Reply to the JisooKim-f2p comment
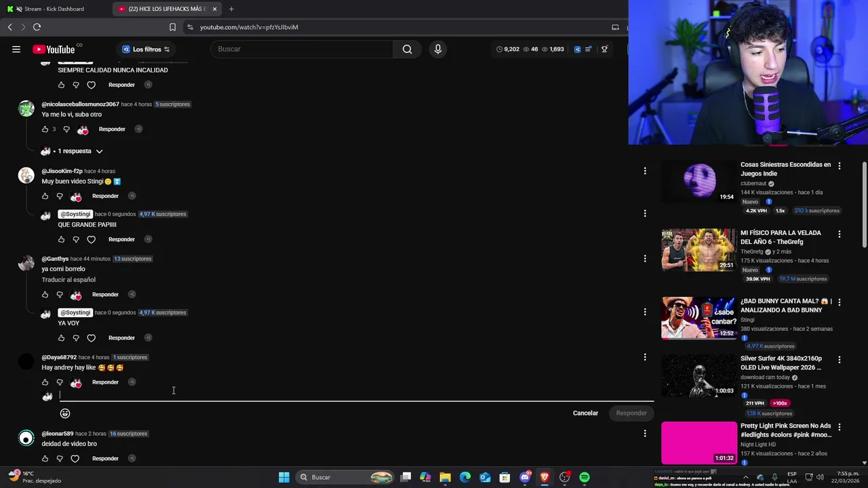868x488 pixels. [x=105, y=196]
